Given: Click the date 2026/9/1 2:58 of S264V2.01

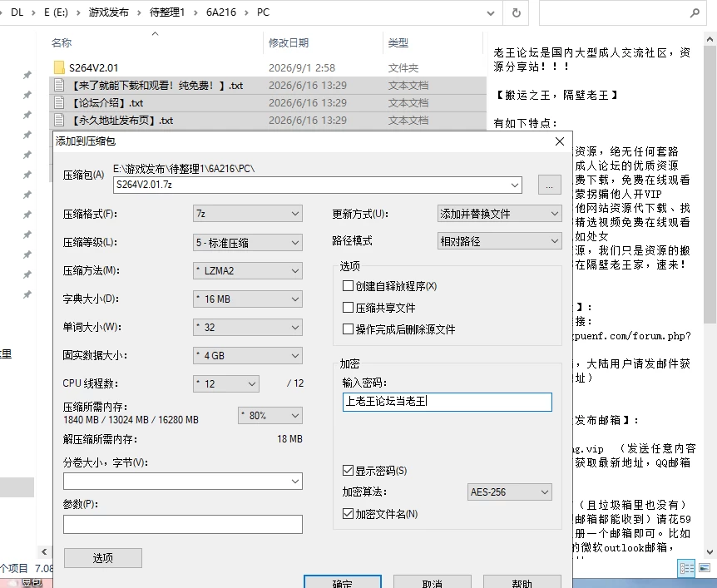Looking at the screenshot, I should (x=302, y=68).
